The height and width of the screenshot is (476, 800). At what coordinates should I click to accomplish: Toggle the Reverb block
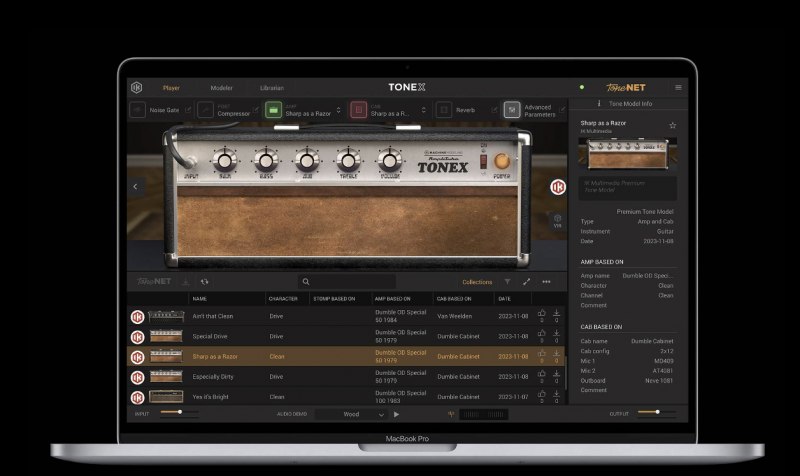click(x=444, y=110)
